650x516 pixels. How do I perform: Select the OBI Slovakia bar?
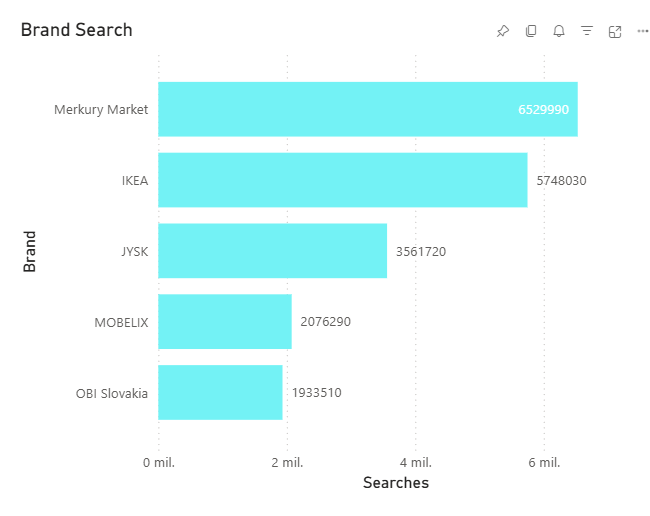click(x=220, y=392)
